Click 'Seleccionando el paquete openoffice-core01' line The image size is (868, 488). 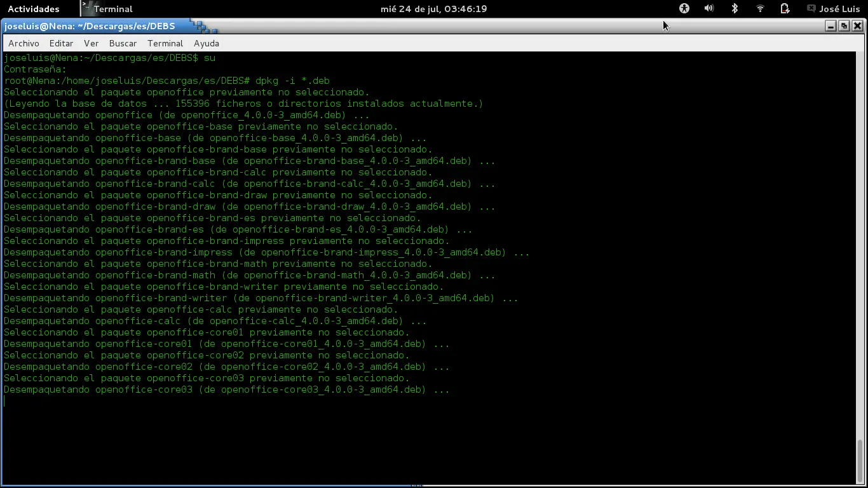207,332
